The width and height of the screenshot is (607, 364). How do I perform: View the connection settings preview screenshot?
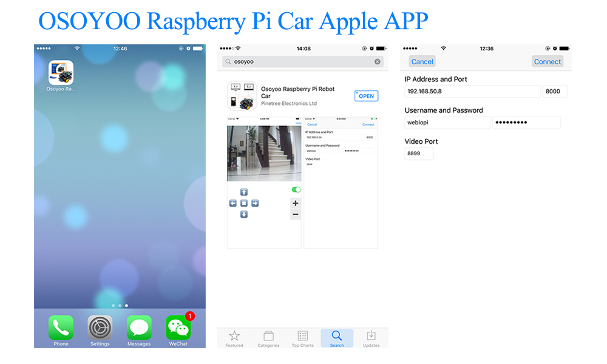click(x=341, y=183)
